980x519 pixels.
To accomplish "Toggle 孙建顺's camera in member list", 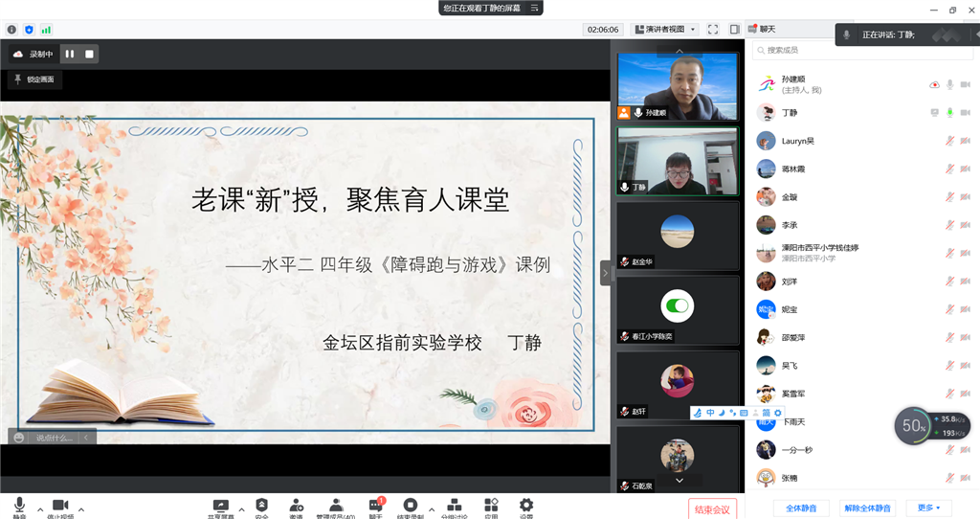I will coord(966,84).
